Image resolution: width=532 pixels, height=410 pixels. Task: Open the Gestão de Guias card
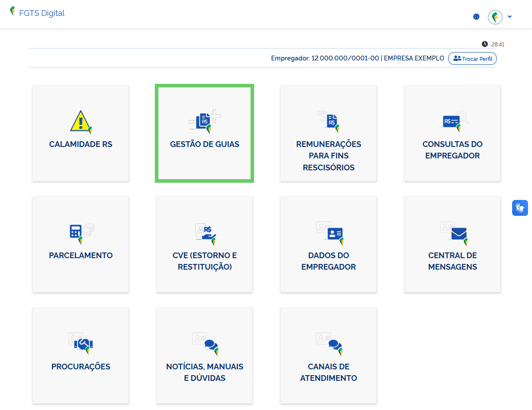204,133
